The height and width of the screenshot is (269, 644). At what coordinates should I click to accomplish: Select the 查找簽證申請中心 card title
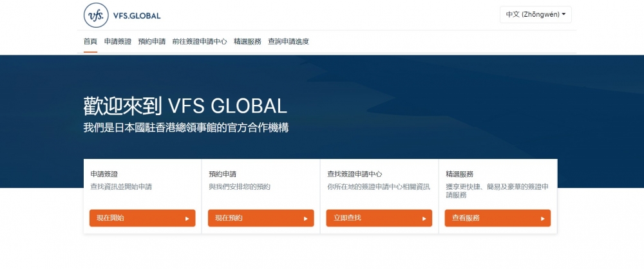click(354, 174)
